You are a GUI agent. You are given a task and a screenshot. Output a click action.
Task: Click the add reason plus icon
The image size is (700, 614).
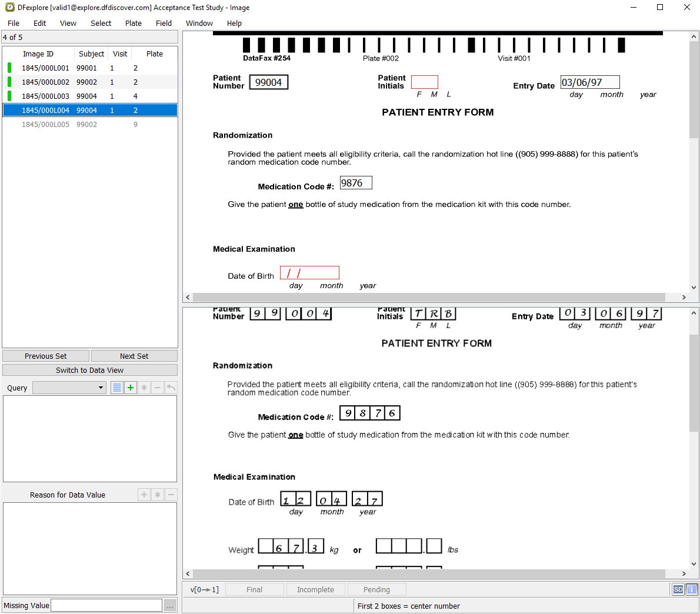point(144,495)
